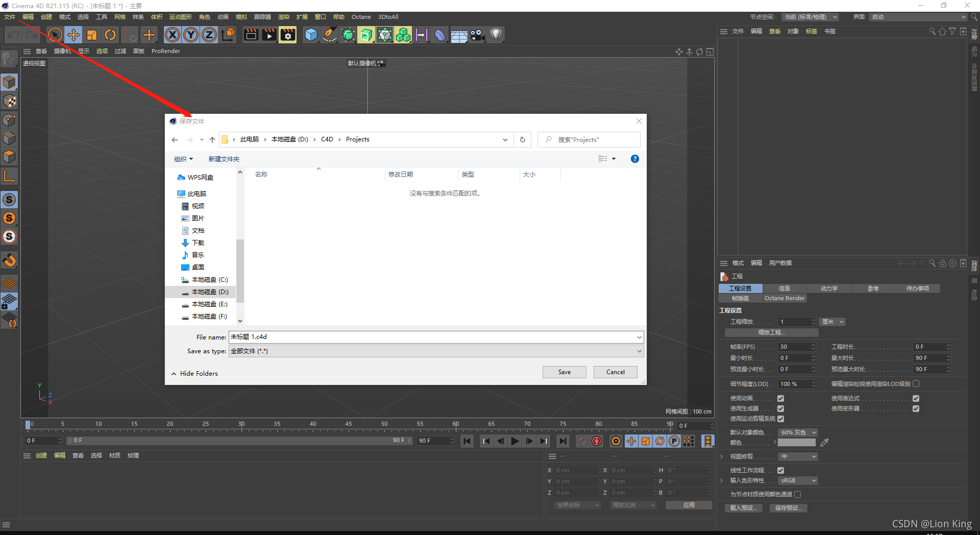This screenshot has width=980, height=535.
Task: Open the Save as type dropdown
Action: coord(639,351)
